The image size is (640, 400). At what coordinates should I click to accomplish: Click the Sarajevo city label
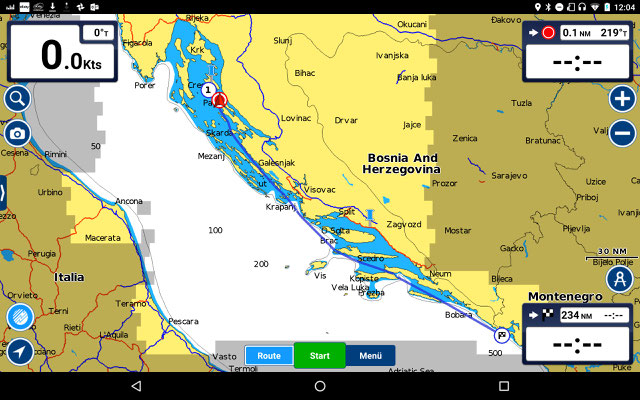click(509, 176)
